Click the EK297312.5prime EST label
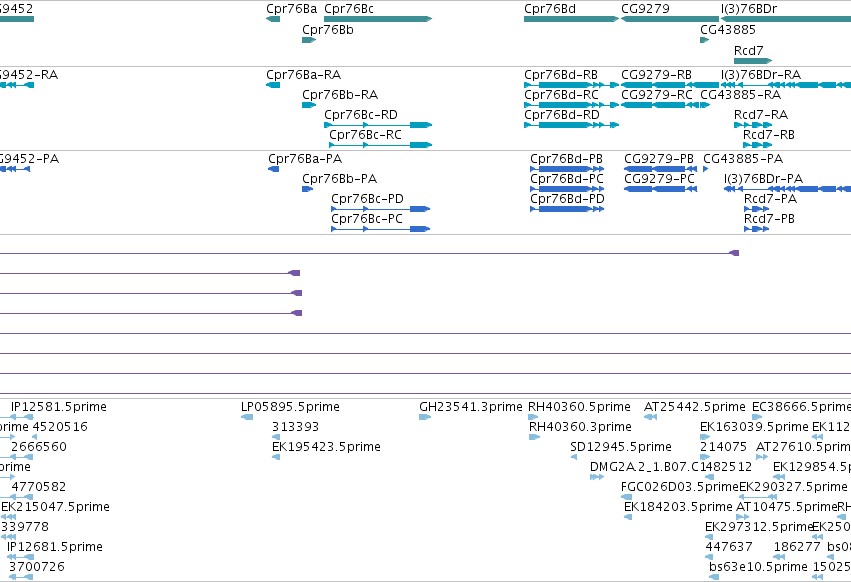Screen dimensions: 851x582 click(758, 527)
